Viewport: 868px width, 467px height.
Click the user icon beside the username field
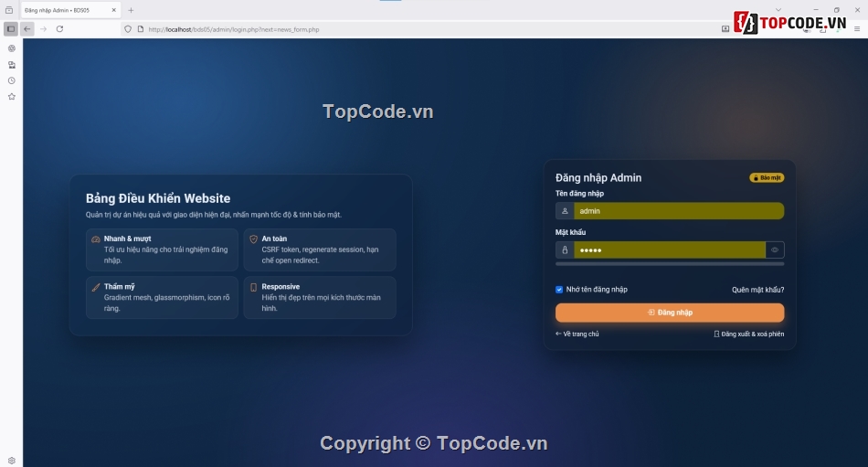pyautogui.click(x=565, y=211)
